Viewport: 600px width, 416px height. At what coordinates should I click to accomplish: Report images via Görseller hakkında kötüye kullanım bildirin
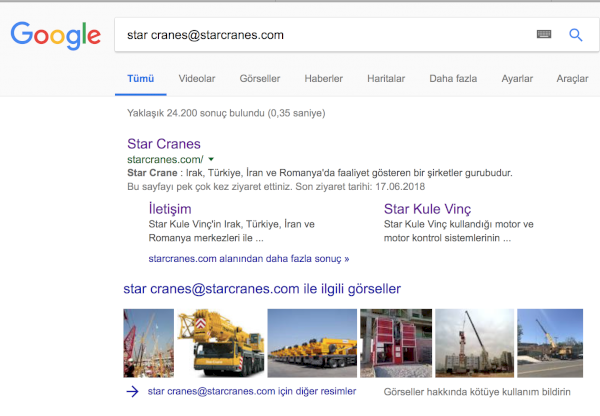click(484, 392)
